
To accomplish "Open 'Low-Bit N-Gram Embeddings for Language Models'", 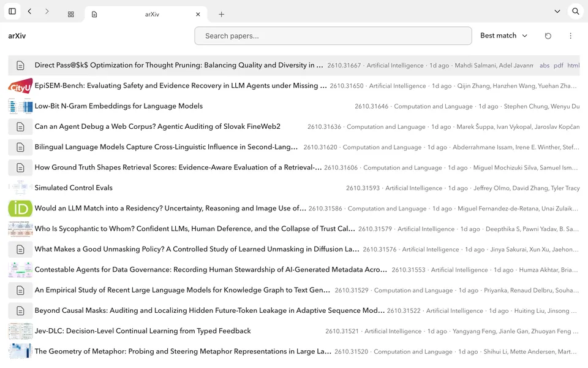I will [x=118, y=106].
